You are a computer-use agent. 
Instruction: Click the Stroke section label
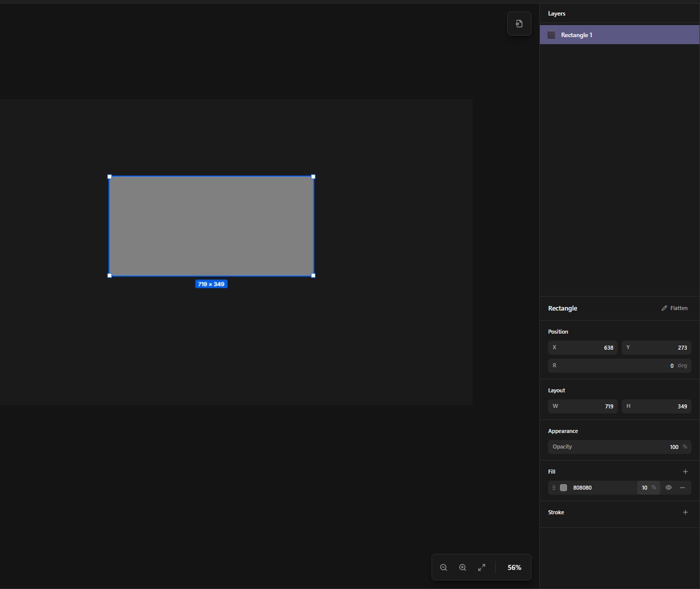click(x=556, y=512)
